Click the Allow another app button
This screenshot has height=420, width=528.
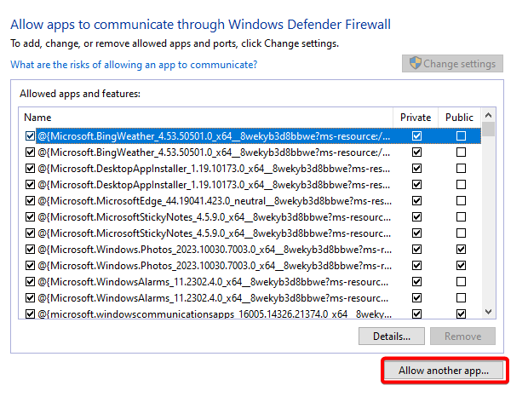(x=444, y=370)
